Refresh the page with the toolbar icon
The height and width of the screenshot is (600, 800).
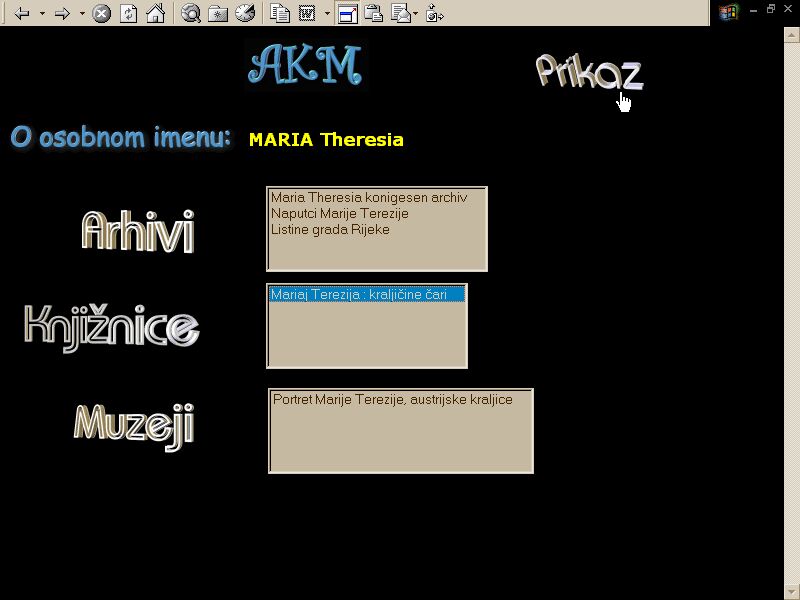point(128,14)
